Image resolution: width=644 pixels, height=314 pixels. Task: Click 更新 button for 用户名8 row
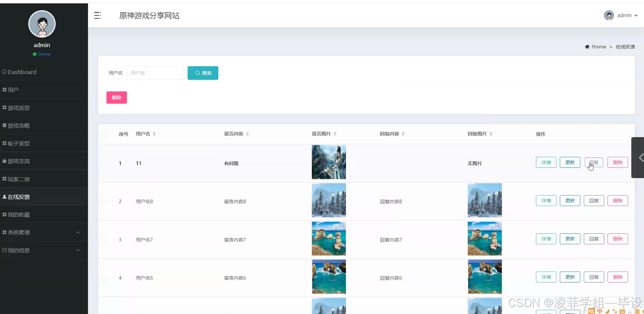tap(570, 201)
